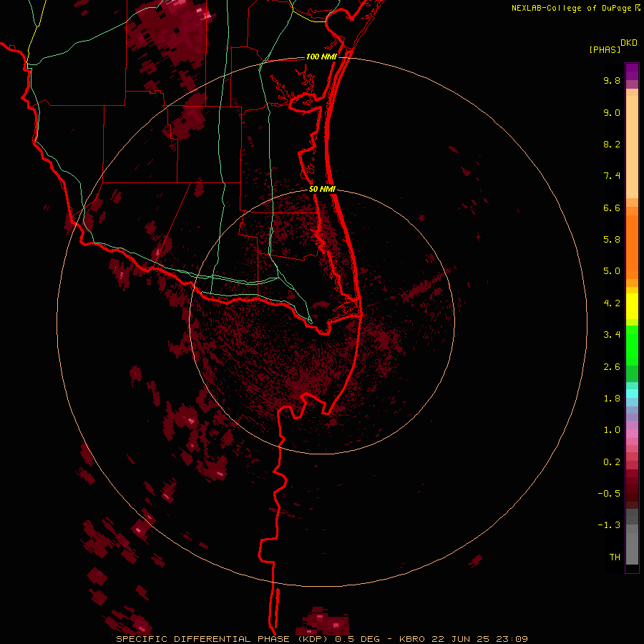Click the pale orange band of color bar
This screenshot has width=644, height=644.
point(632,147)
